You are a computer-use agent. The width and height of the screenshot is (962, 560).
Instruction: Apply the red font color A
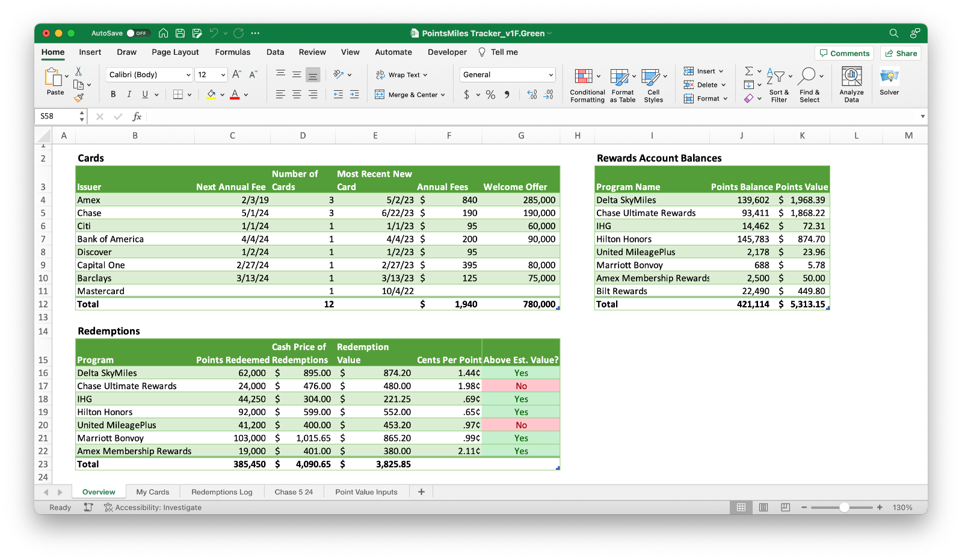[235, 94]
